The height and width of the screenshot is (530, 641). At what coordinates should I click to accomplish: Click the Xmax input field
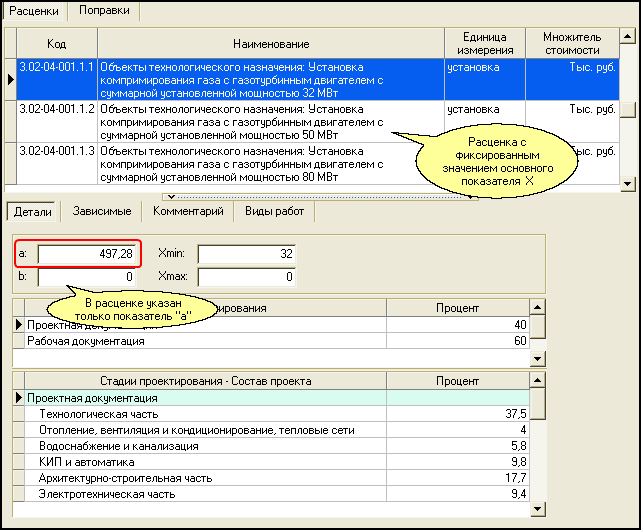pyautogui.click(x=247, y=276)
